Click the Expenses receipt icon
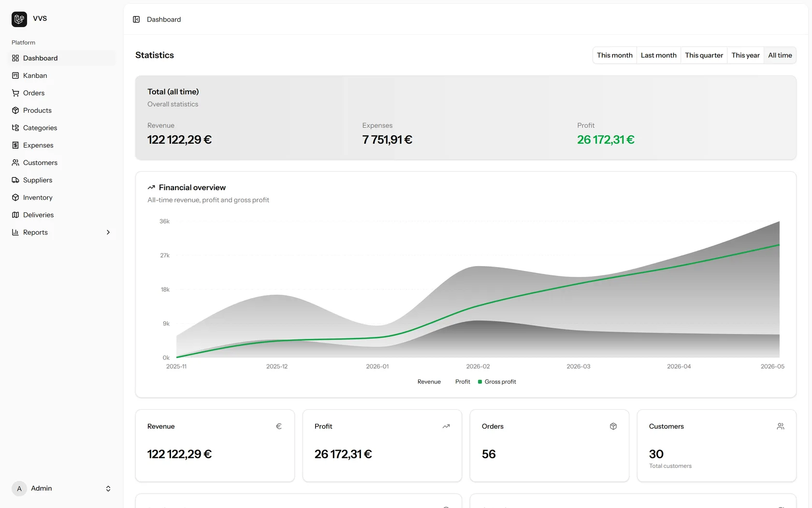812x508 pixels. coord(15,145)
